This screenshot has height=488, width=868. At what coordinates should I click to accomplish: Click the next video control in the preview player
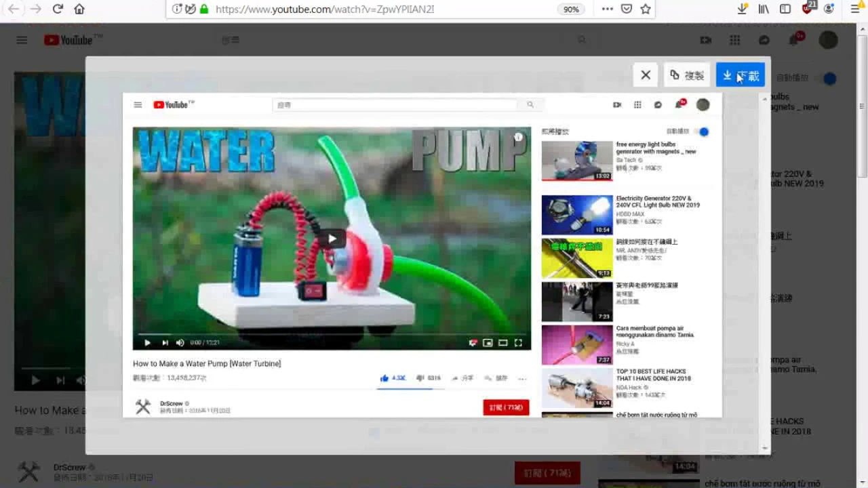[x=165, y=343]
